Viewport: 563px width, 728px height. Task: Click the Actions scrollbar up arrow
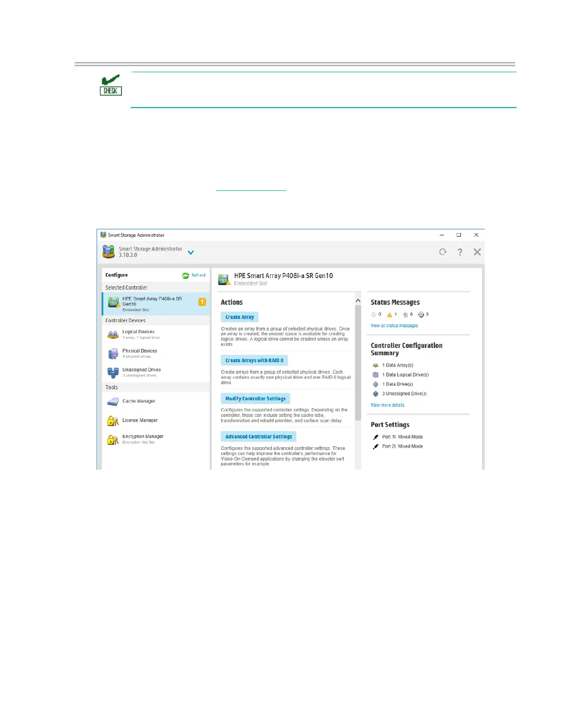[358, 301]
